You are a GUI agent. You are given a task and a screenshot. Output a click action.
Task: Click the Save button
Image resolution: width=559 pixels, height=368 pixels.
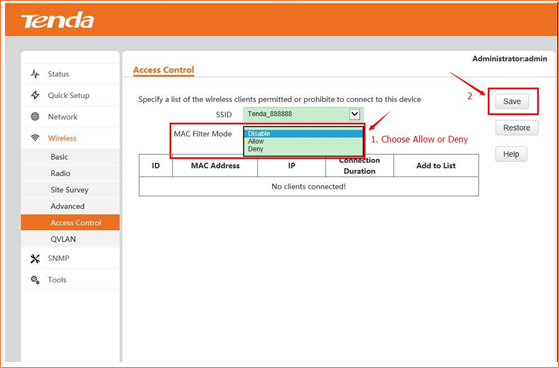512,102
